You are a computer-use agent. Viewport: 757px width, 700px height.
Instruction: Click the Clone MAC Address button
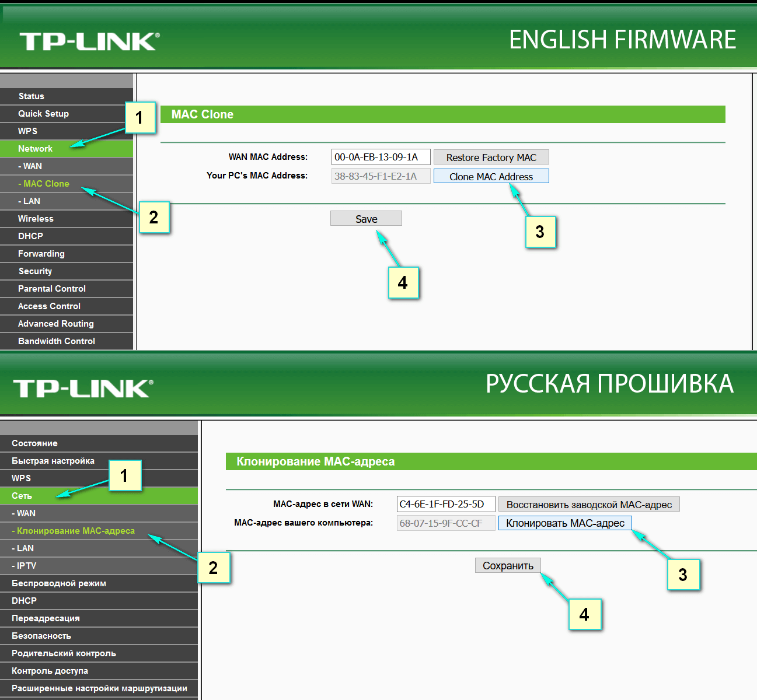point(491,176)
